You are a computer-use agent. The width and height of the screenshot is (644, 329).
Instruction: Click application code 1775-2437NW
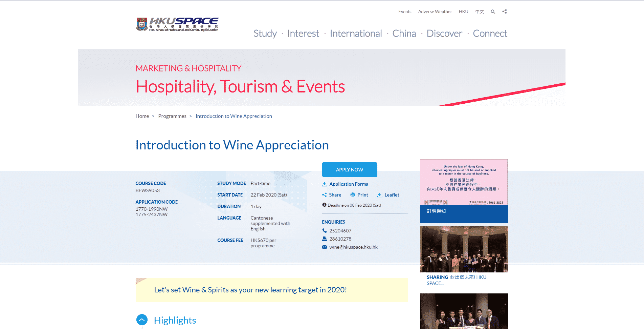pos(152,214)
